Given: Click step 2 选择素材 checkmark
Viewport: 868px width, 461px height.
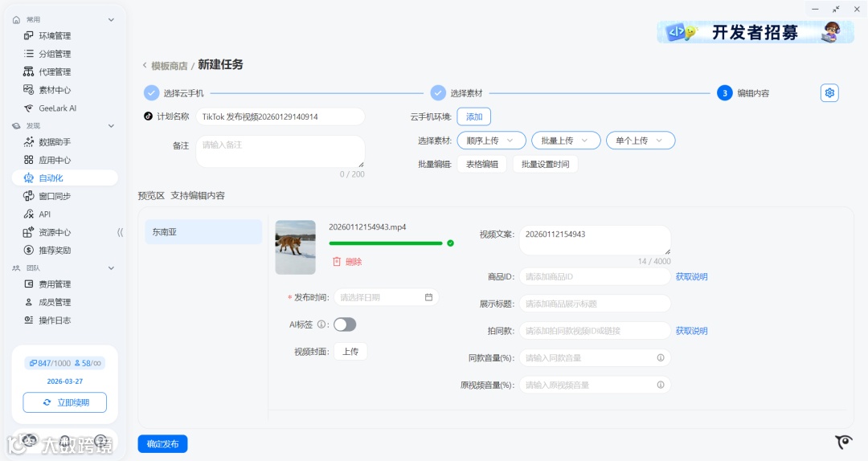Looking at the screenshot, I should click(438, 93).
